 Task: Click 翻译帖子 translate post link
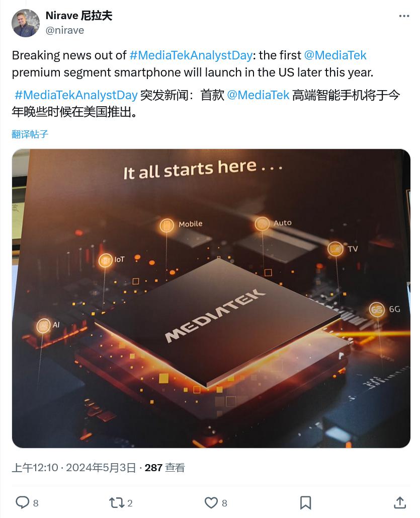30,134
